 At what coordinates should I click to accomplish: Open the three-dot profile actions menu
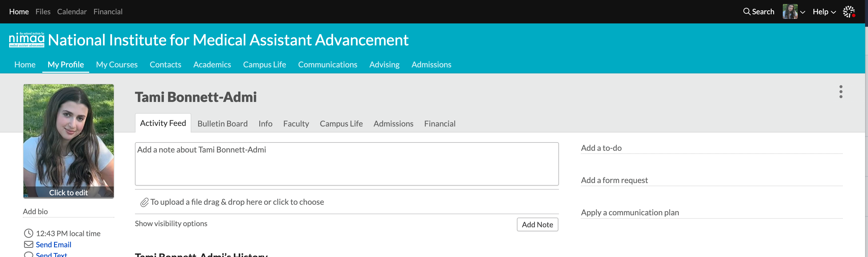coord(841,91)
